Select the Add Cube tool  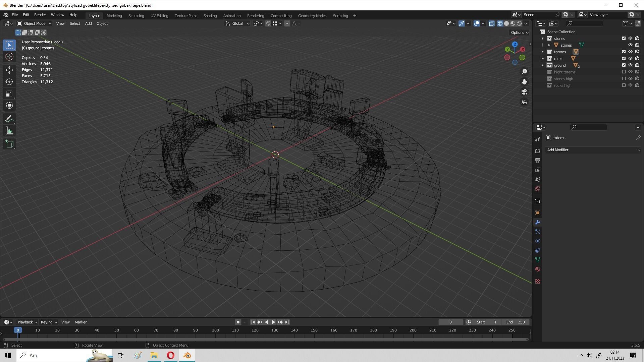pyautogui.click(x=9, y=144)
